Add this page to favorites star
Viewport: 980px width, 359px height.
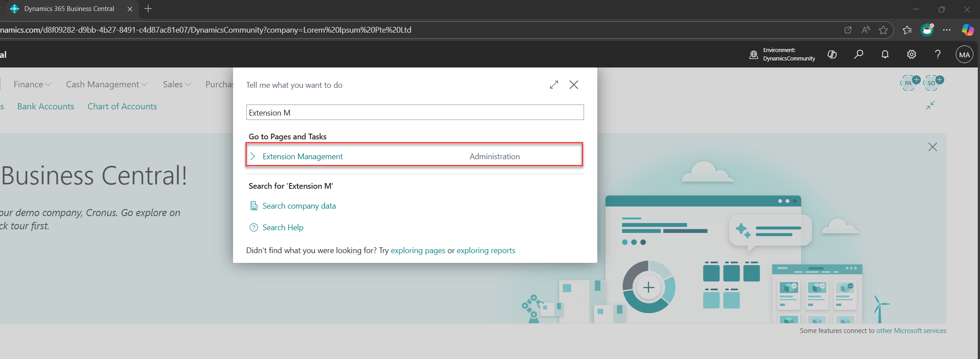click(883, 30)
